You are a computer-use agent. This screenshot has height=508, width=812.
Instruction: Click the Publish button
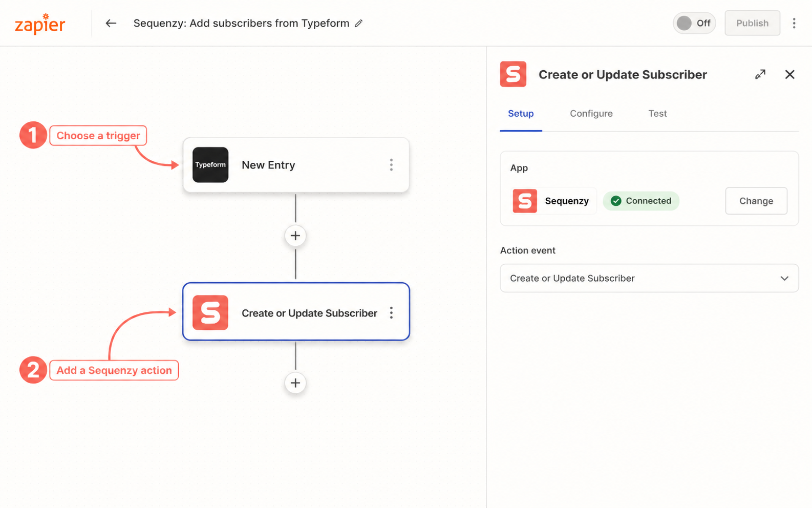coord(752,23)
